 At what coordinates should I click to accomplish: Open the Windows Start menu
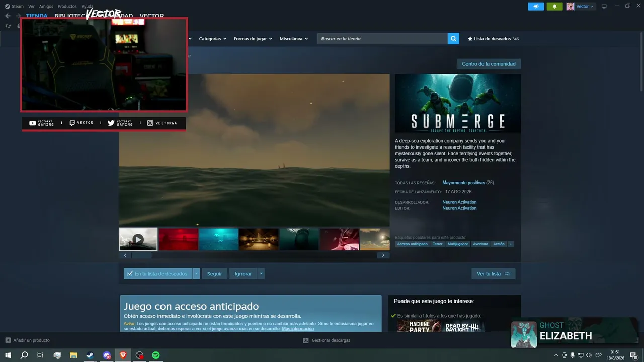[x=8, y=355]
